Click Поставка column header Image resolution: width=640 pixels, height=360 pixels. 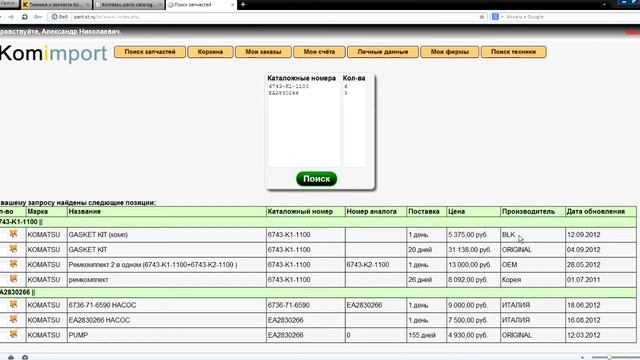coord(427,211)
